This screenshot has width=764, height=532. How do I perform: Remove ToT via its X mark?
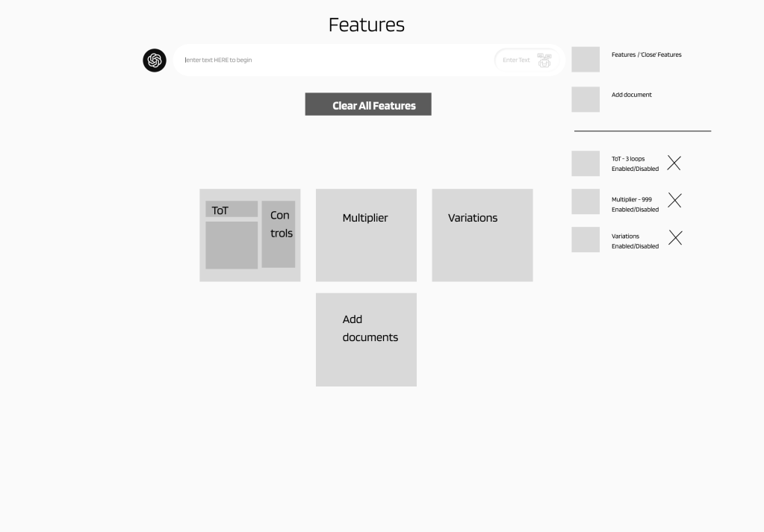pyautogui.click(x=674, y=163)
